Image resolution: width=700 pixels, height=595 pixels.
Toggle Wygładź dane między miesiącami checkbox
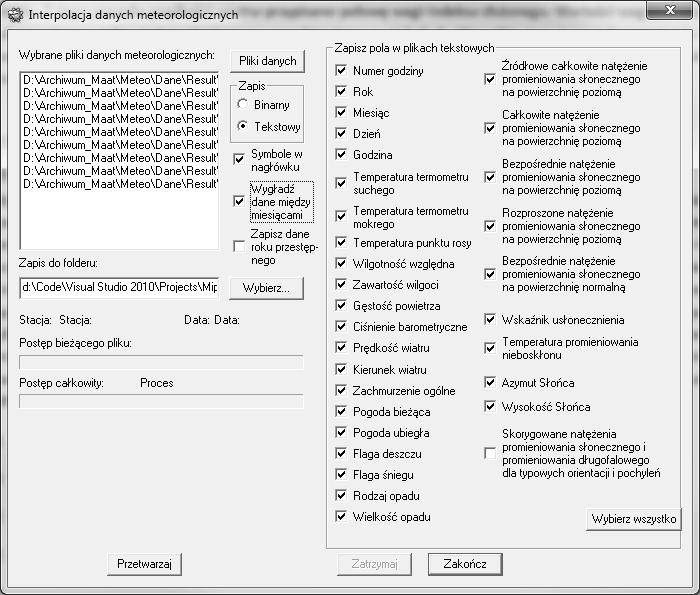(239, 201)
